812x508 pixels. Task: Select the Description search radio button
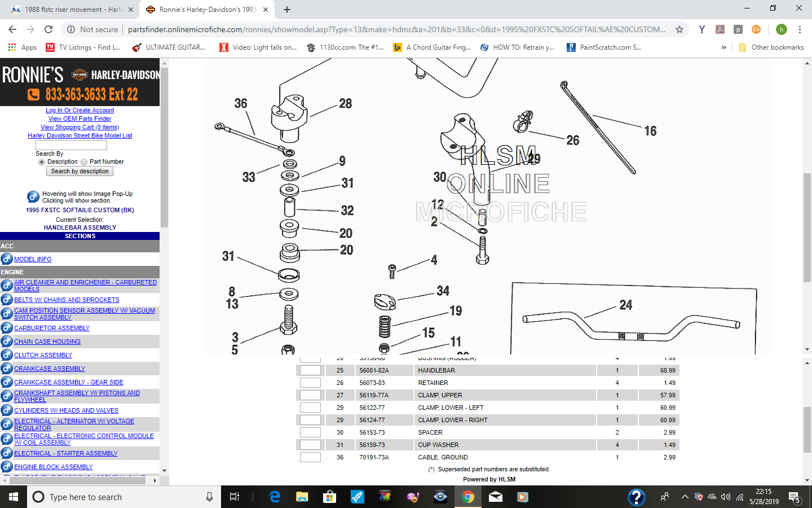coord(42,162)
